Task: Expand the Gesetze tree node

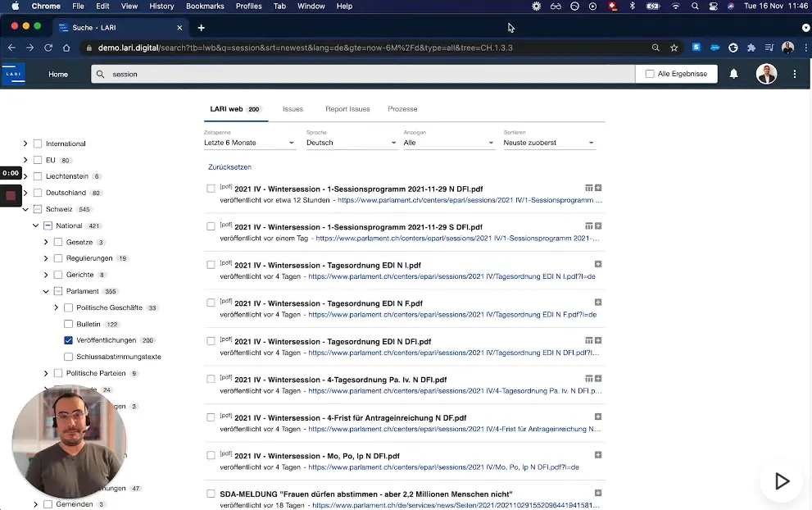Action: (x=46, y=242)
